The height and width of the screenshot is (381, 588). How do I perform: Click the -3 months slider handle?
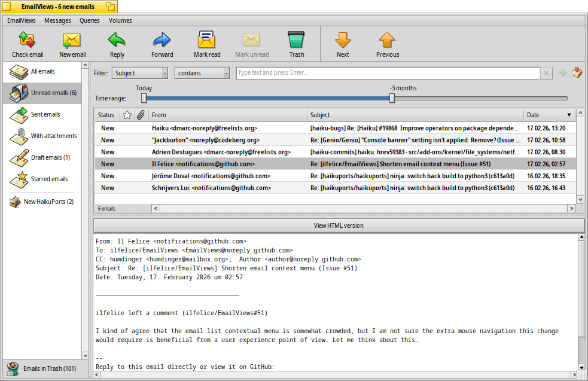392,98
